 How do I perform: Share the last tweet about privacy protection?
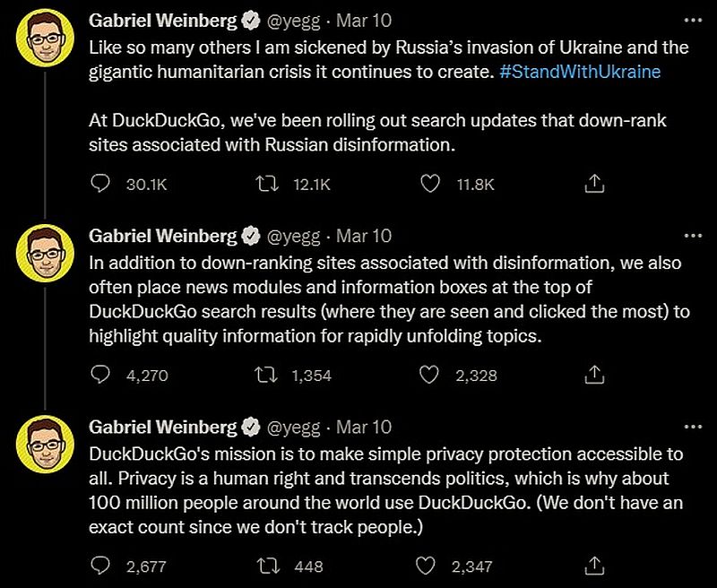(x=592, y=566)
